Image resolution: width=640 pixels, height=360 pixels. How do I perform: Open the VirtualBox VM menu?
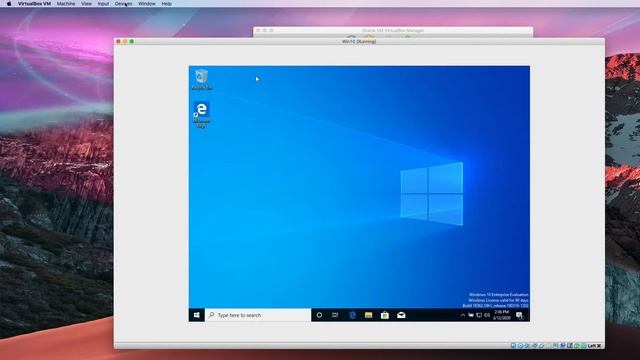tap(34, 4)
